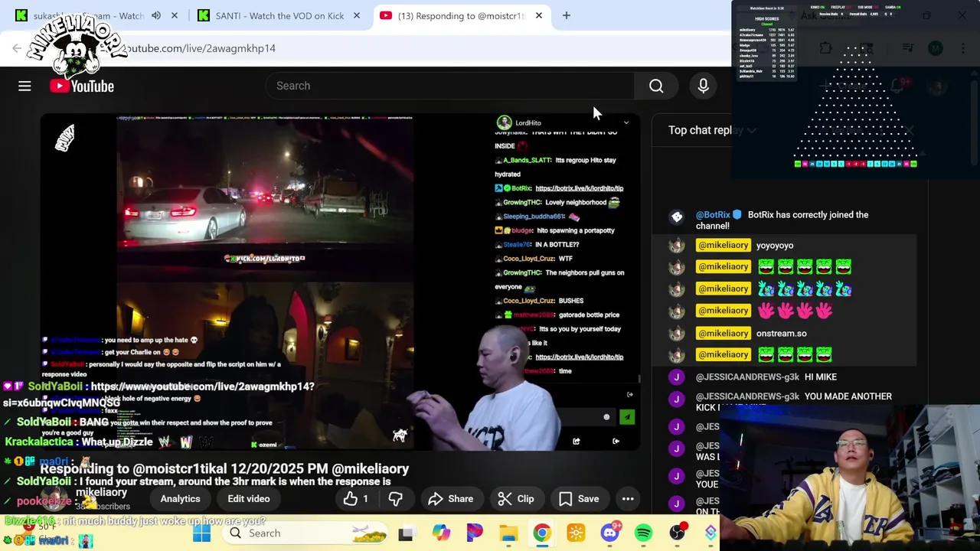The width and height of the screenshot is (980, 551).
Task: Click the main video player area
Action: click(x=341, y=282)
